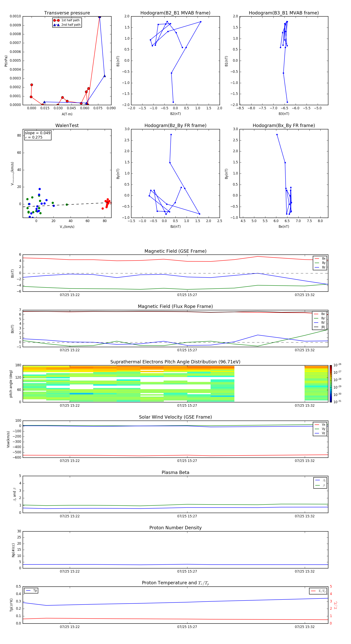Select the By entry in GSE field legend

coord(320,263)
